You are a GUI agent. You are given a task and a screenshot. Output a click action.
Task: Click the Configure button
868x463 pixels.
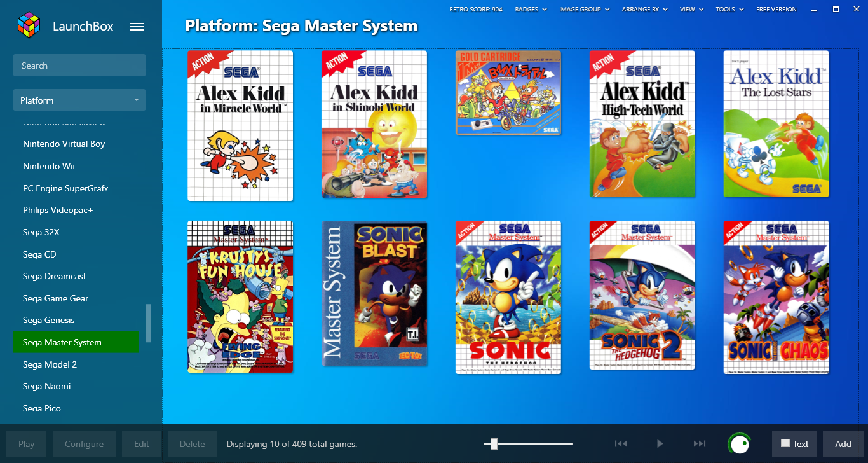[85, 444]
